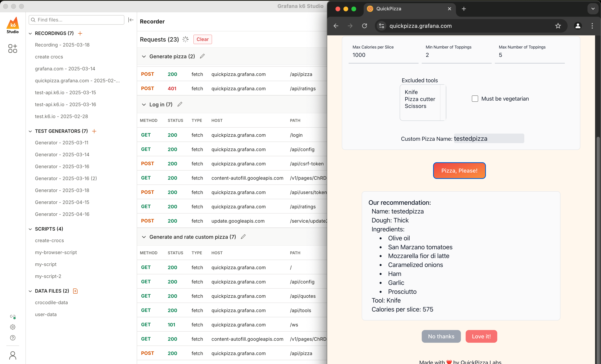This screenshot has height=364, width=601.
Task: Open help question mark icon
Action: 13,338
